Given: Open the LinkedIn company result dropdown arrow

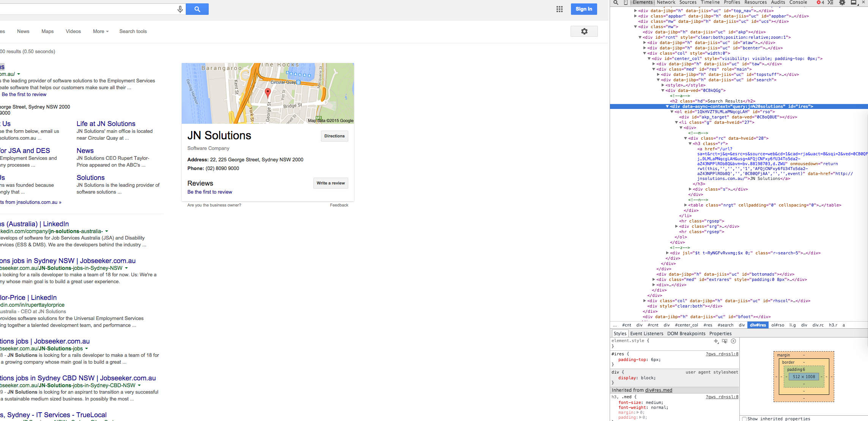Looking at the screenshot, I should click(107, 231).
